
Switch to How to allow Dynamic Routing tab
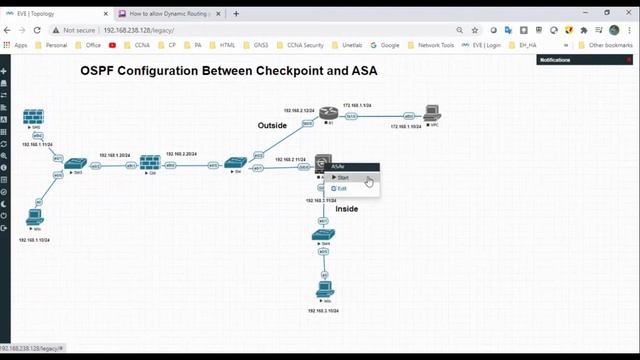pyautogui.click(x=169, y=14)
